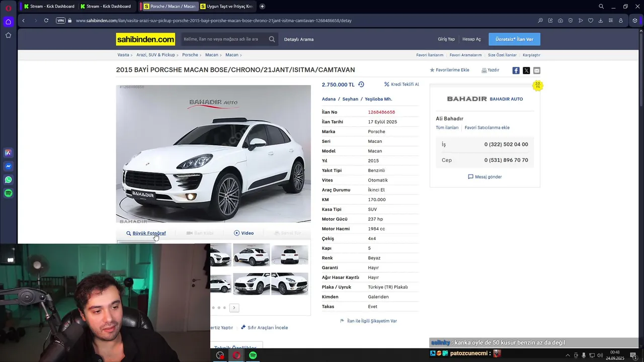Open Vasıta breadcrumb
The height and width of the screenshot is (362, 644).
[x=123, y=55]
